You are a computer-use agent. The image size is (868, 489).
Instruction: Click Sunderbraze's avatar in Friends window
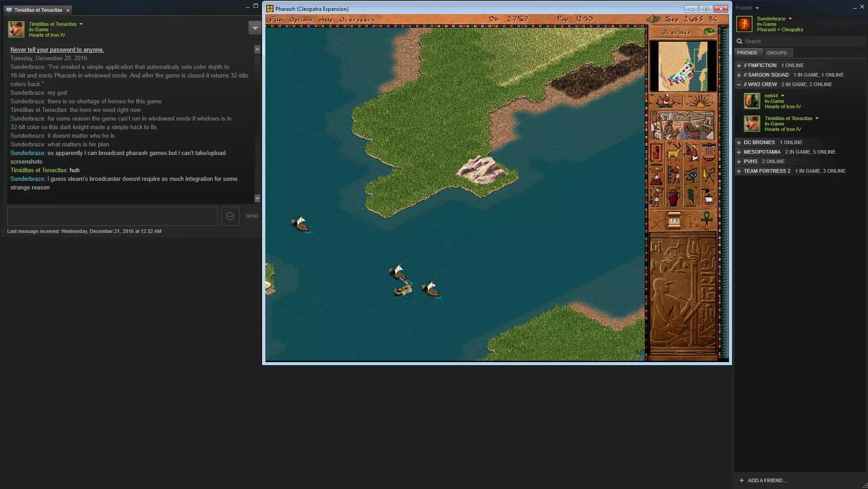[x=744, y=24]
